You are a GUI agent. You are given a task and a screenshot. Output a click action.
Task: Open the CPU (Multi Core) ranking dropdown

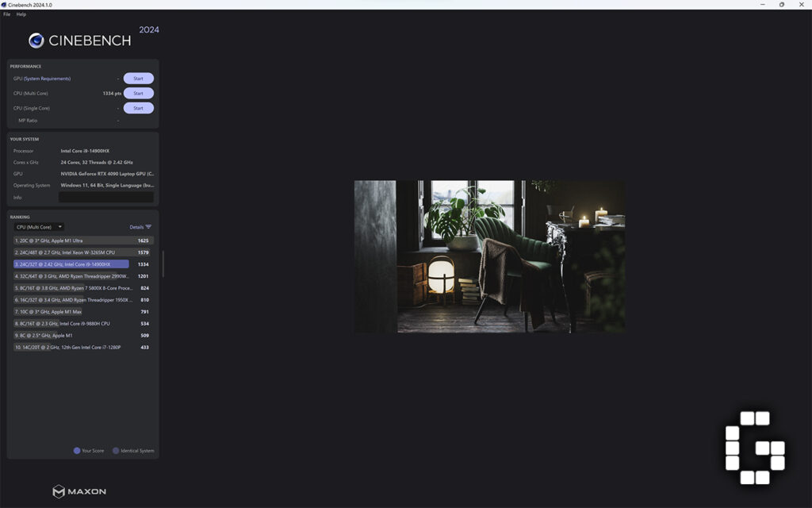click(39, 227)
